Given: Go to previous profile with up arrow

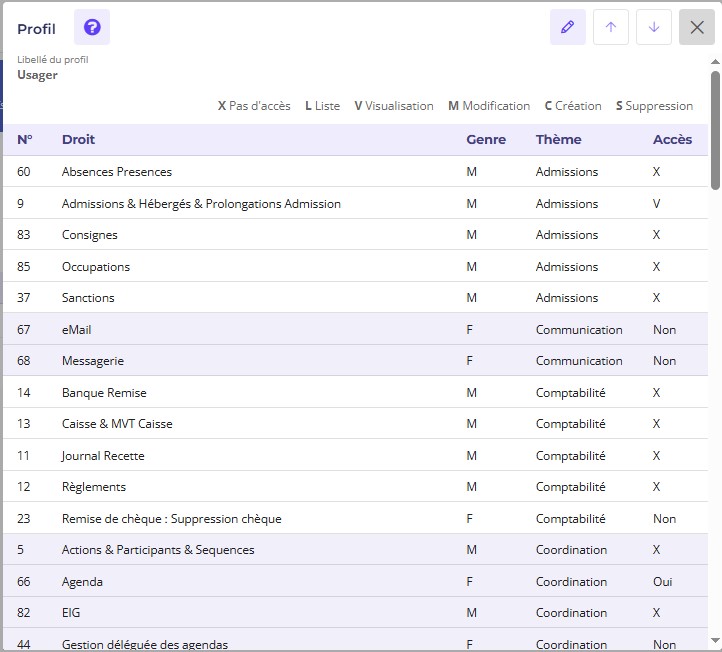Looking at the screenshot, I should pos(611,28).
